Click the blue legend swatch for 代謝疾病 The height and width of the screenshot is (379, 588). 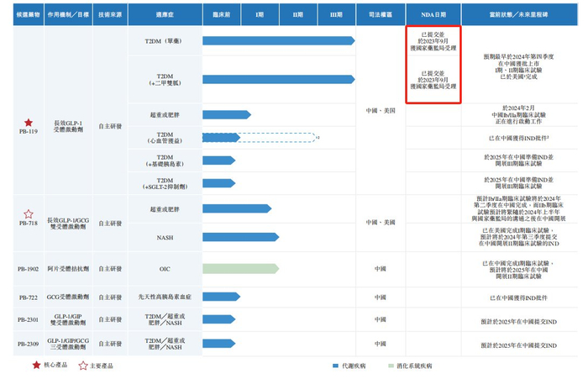pyautogui.click(x=336, y=366)
